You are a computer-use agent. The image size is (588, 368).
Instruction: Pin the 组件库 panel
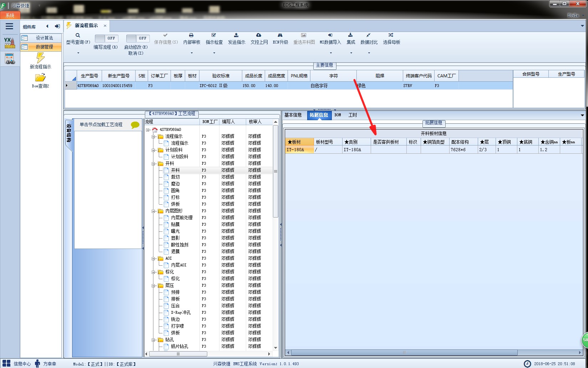point(57,26)
